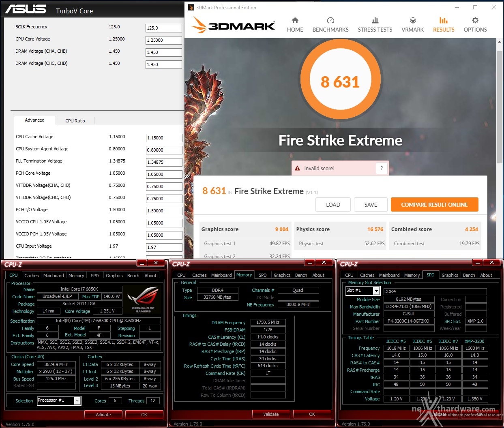Open Graphics tab in middle CPU-Z window
This screenshot has height=428, width=504.
point(282,275)
